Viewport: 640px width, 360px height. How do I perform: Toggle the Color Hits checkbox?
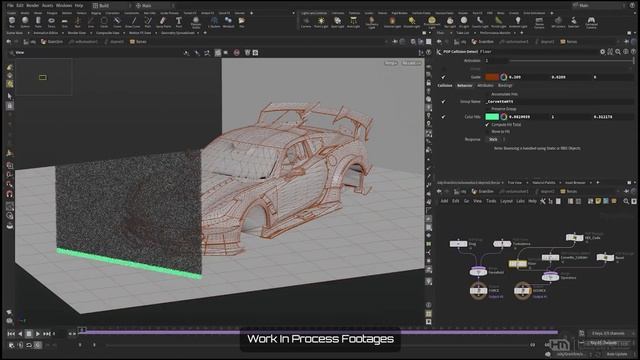443,117
